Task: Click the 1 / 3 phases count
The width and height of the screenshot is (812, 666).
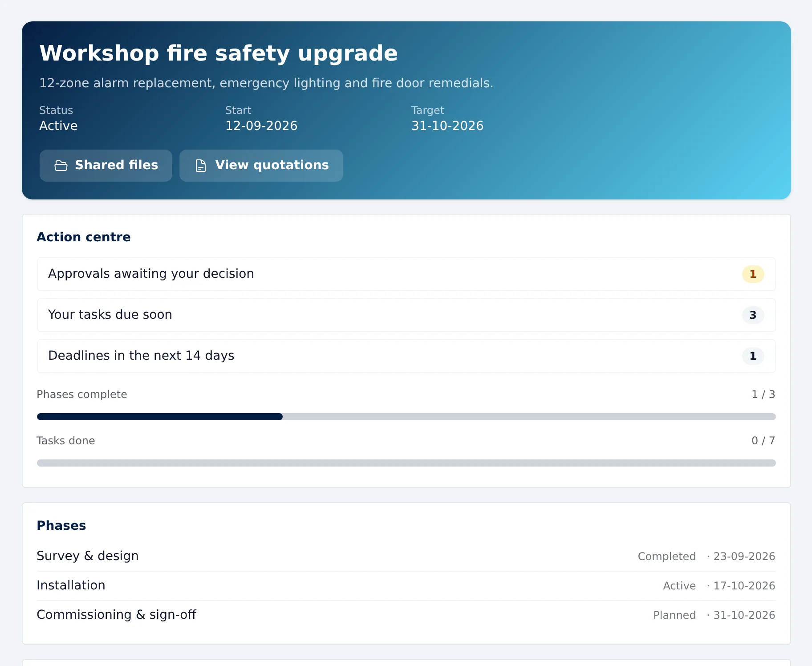Action: (x=763, y=394)
